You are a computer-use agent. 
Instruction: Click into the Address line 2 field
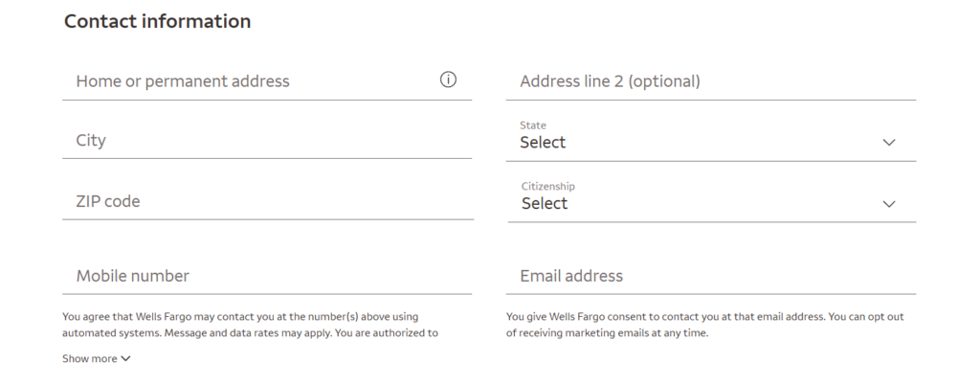710,81
